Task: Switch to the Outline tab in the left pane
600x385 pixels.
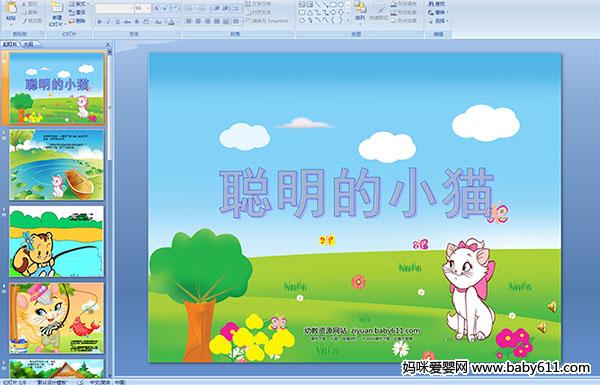Action: (x=29, y=44)
